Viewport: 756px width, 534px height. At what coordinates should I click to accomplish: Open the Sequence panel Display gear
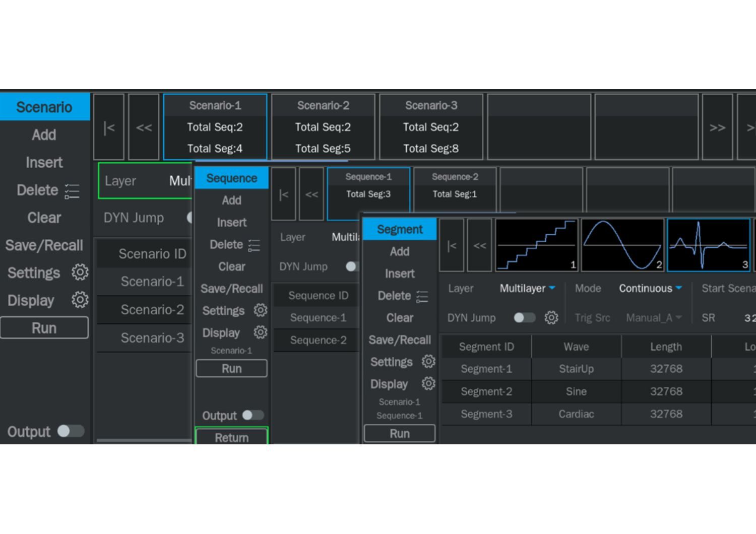click(x=261, y=332)
